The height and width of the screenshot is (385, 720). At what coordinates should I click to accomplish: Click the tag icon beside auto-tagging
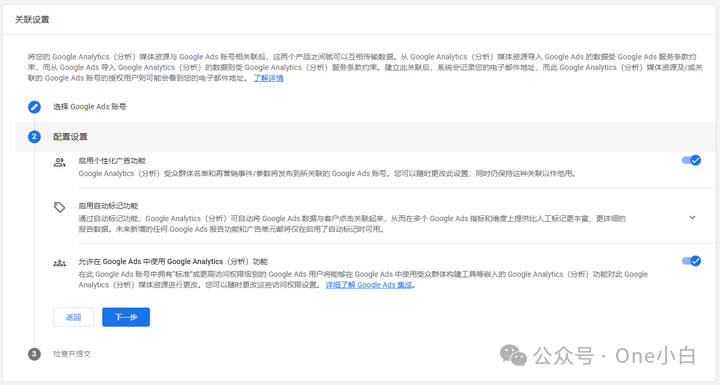coord(60,207)
